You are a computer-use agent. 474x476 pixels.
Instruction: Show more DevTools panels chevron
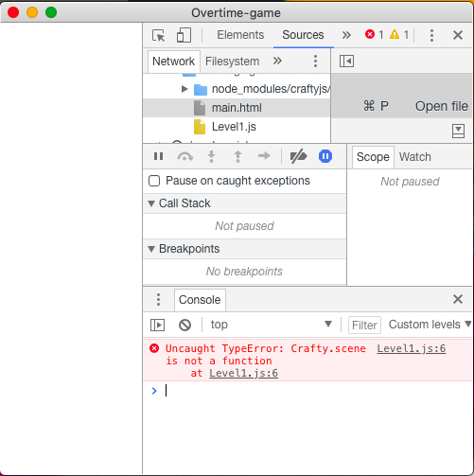coord(346,35)
